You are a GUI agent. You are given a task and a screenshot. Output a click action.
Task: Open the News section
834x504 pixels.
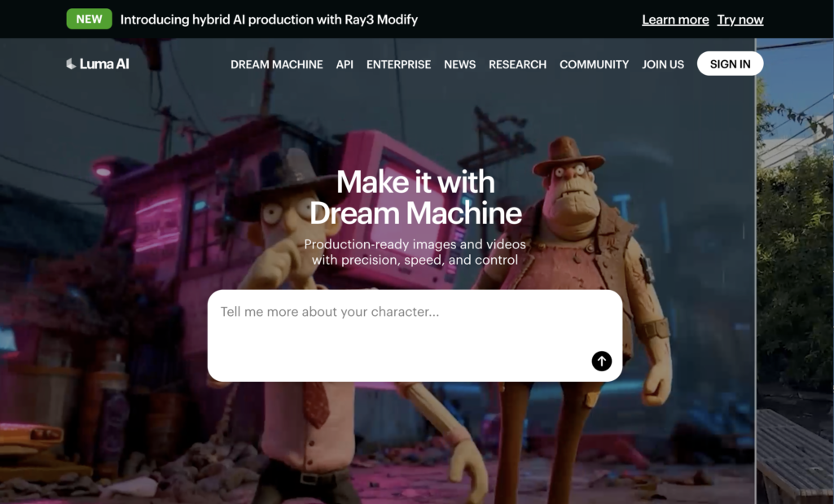[x=459, y=64]
